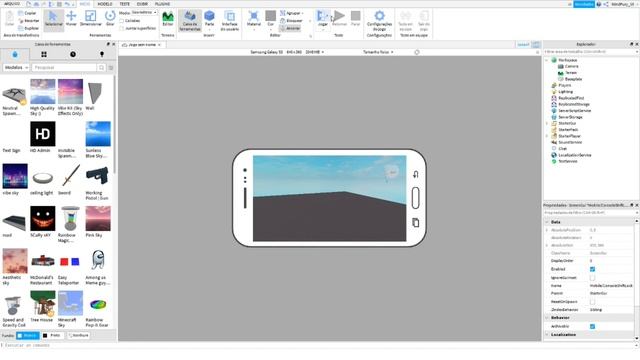Click the toolbox filter options icon
Viewport: 640px width, 360px height.
pos(111,67)
